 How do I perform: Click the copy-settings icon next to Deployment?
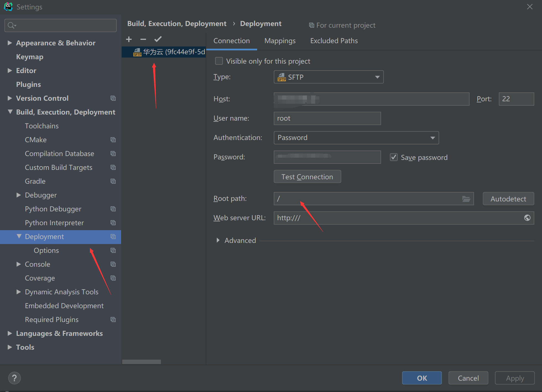(x=113, y=237)
